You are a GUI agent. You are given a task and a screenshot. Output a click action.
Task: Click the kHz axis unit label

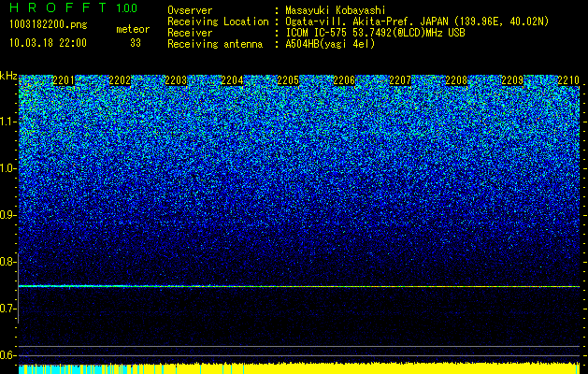point(8,77)
